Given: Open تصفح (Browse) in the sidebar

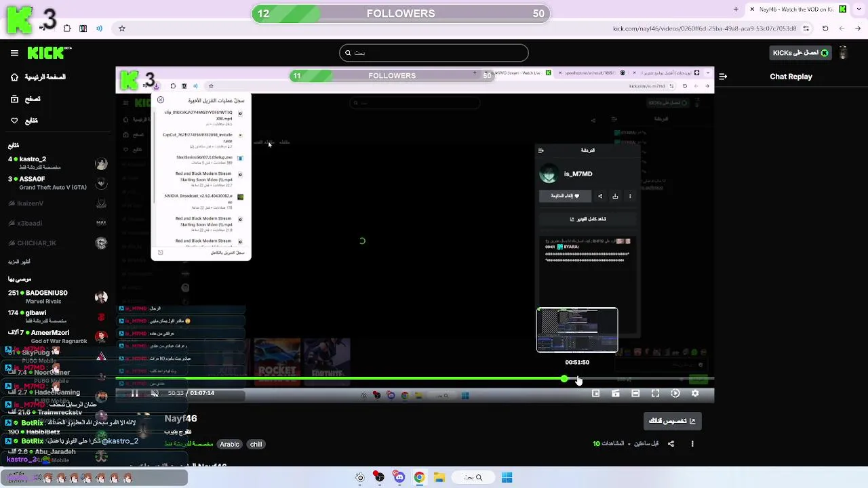Looking at the screenshot, I should 26,99.
